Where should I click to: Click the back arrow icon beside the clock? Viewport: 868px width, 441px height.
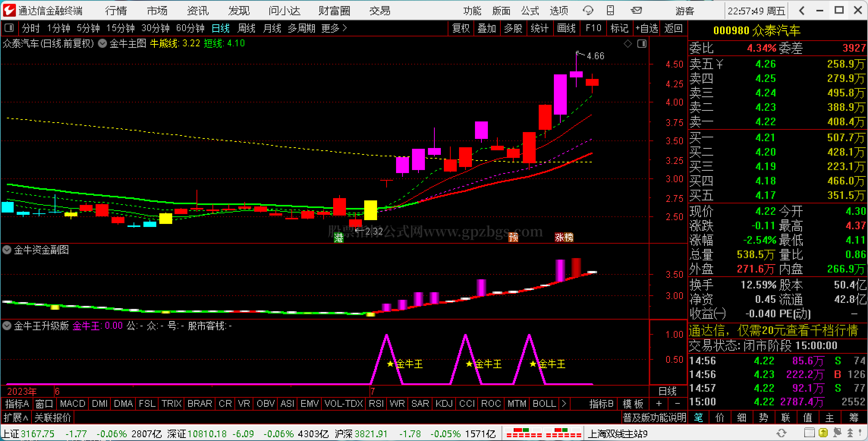point(801,11)
